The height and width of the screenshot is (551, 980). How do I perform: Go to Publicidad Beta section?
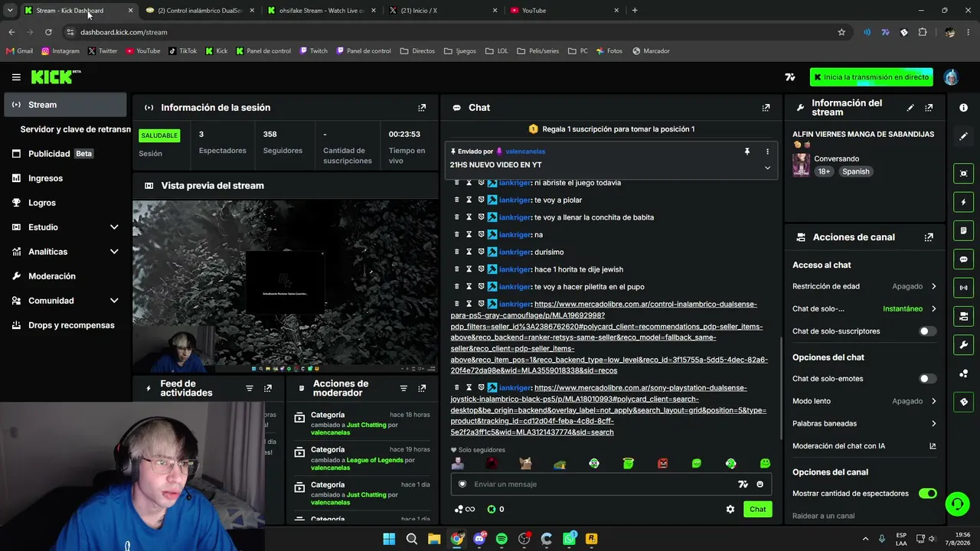[x=66, y=154]
